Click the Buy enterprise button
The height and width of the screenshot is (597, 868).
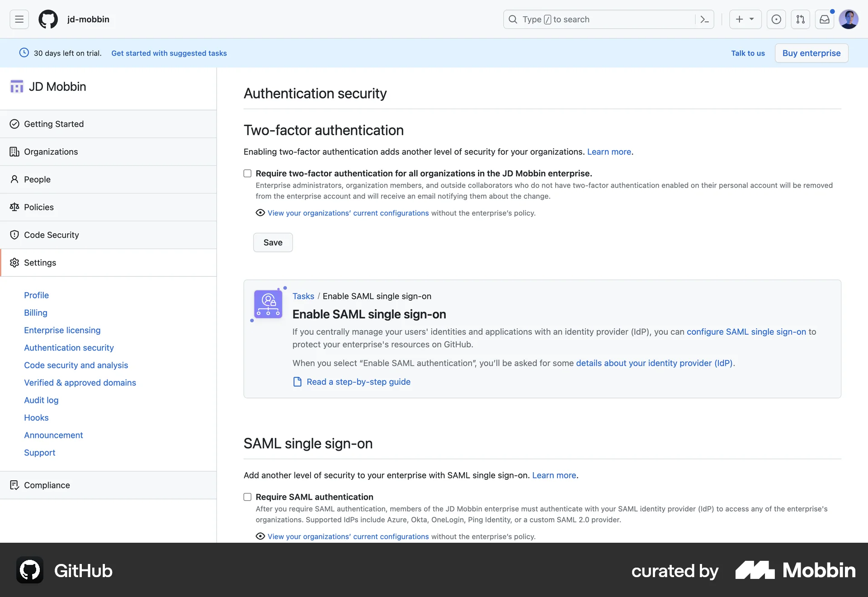coord(811,53)
